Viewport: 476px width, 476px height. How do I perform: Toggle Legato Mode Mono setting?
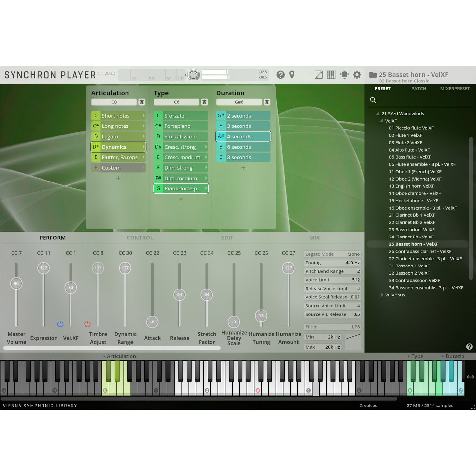(x=332, y=254)
